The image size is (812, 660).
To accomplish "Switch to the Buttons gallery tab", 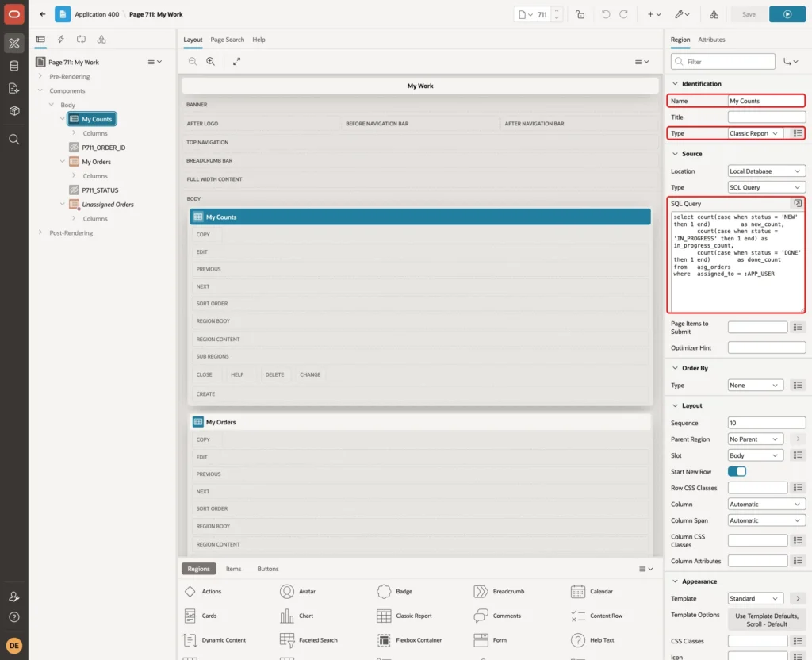I will (268, 569).
